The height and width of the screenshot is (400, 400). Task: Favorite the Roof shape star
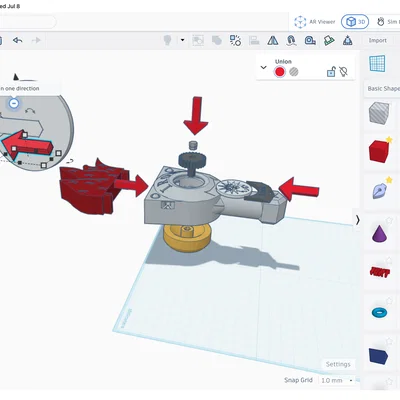click(x=389, y=341)
